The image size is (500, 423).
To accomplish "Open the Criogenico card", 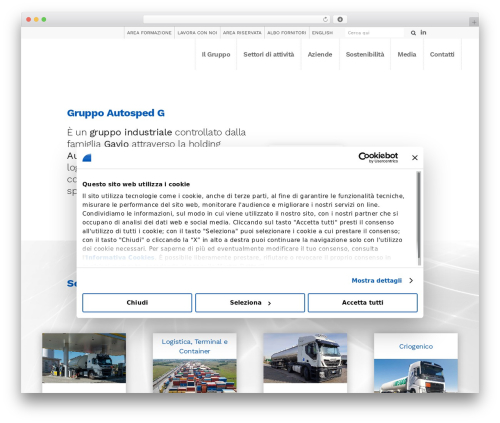I will click(416, 363).
